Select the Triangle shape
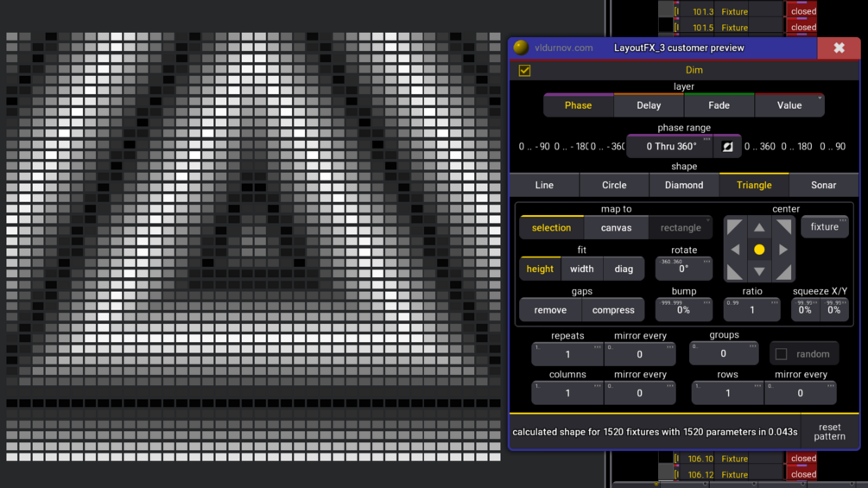 tap(754, 186)
